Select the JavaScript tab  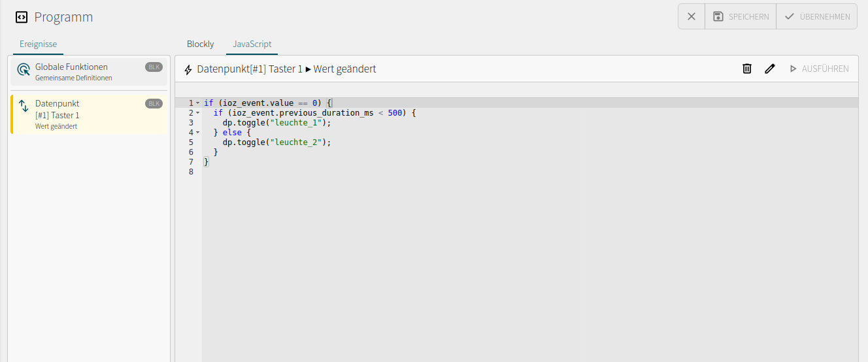click(252, 44)
